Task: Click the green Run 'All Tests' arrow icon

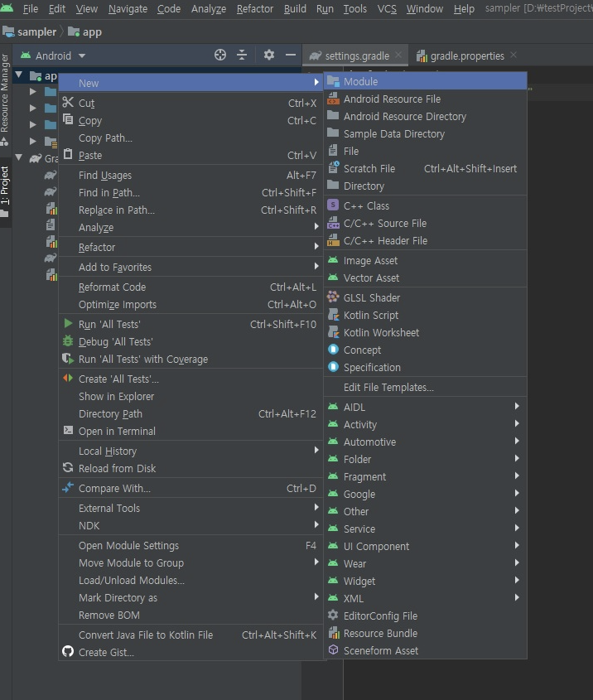Action: click(68, 323)
